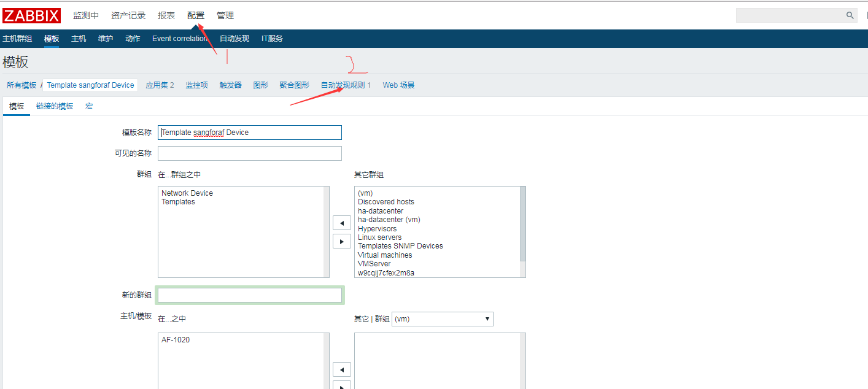Image resolution: width=868 pixels, height=389 pixels.
Task: Select Discovered hosts in 其它群组 list
Action: point(386,202)
